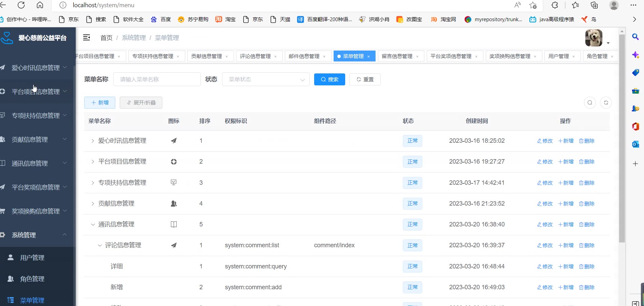Screen dimensions: 644x306
Task: Close the 评论信息管理 tab
Action: point(276,56)
